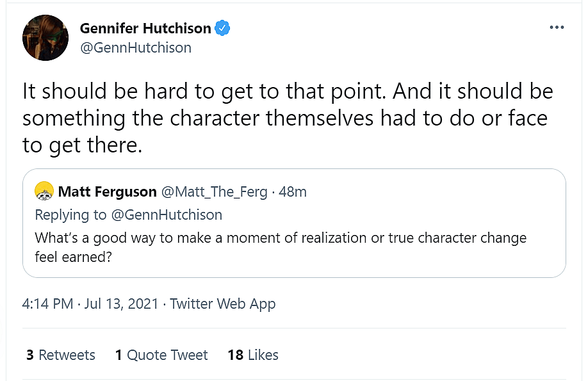This screenshot has width=588, height=381.
Task: Open the Twitter Web App source link
Action: click(x=222, y=304)
